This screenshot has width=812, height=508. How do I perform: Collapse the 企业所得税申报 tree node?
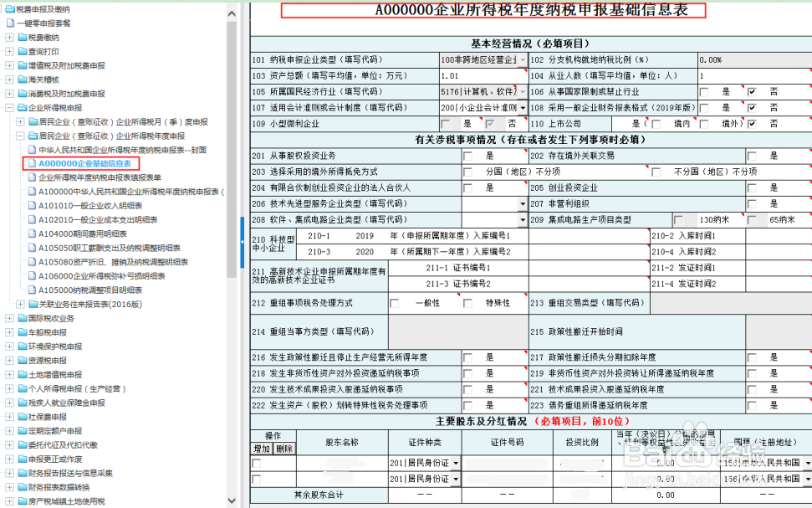(x=9, y=108)
